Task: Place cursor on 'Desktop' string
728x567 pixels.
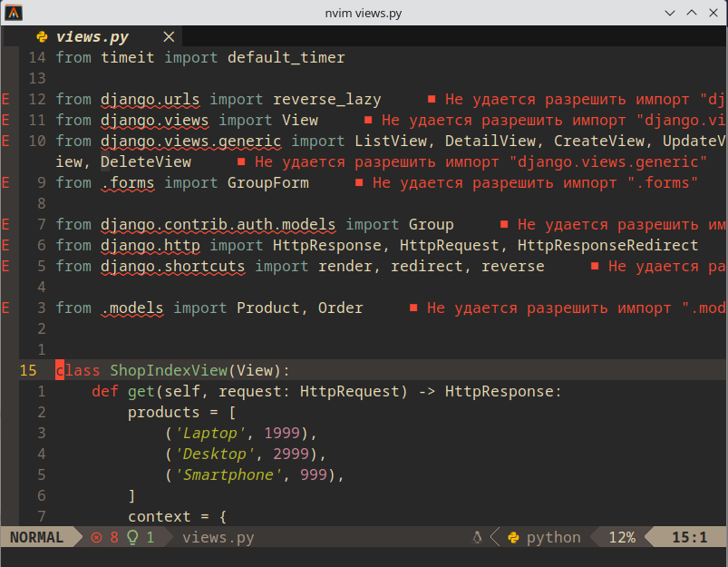Action: pyautogui.click(x=216, y=455)
